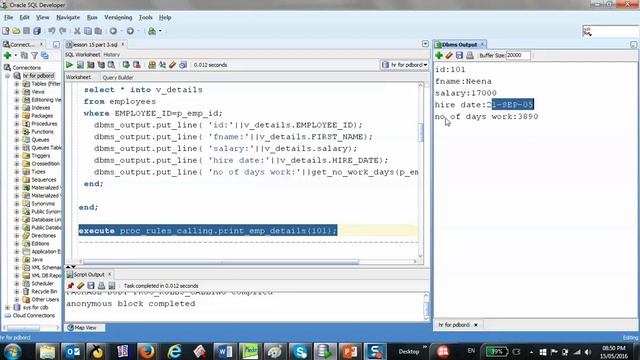Select the Dbms Output tab
The width and height of the screenshot is (640, 360).
459,44
